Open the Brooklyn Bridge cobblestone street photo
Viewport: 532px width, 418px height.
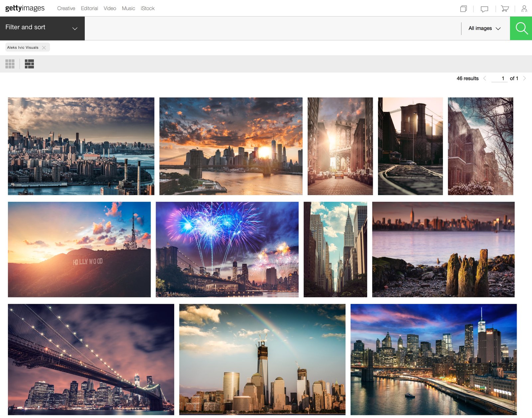[410, 146]
